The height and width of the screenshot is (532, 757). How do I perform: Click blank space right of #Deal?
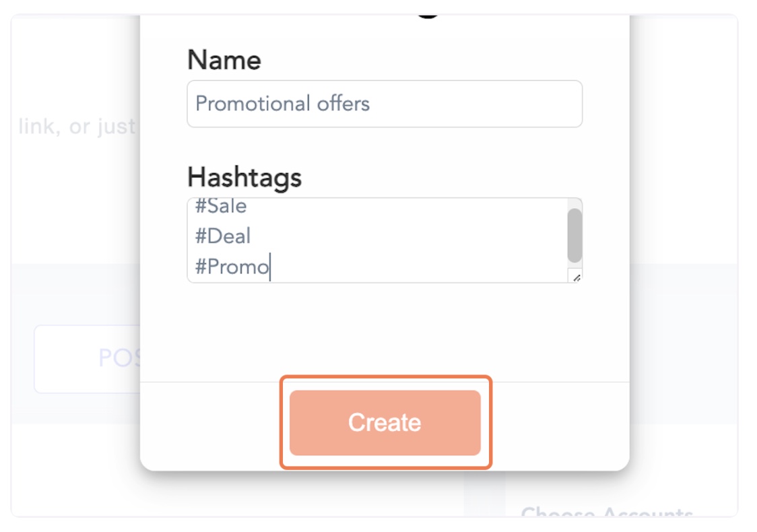click(x=405, y=236)
